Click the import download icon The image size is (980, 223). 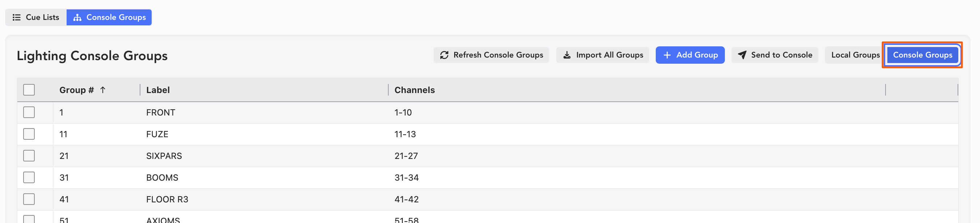click(x=567, y=55)
